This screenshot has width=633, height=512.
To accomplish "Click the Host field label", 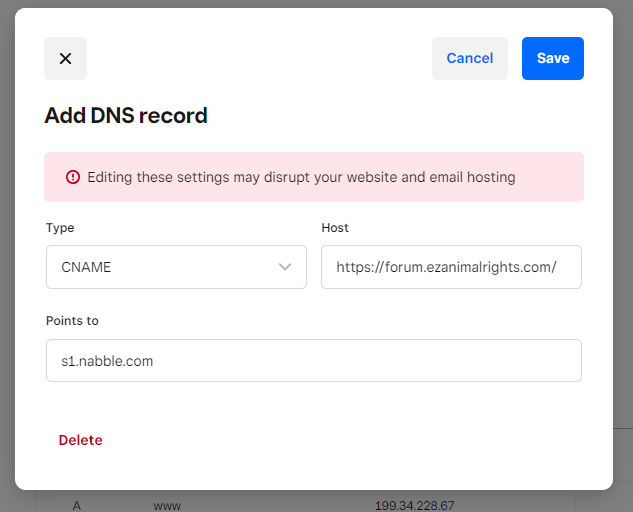I will [335, 228].
